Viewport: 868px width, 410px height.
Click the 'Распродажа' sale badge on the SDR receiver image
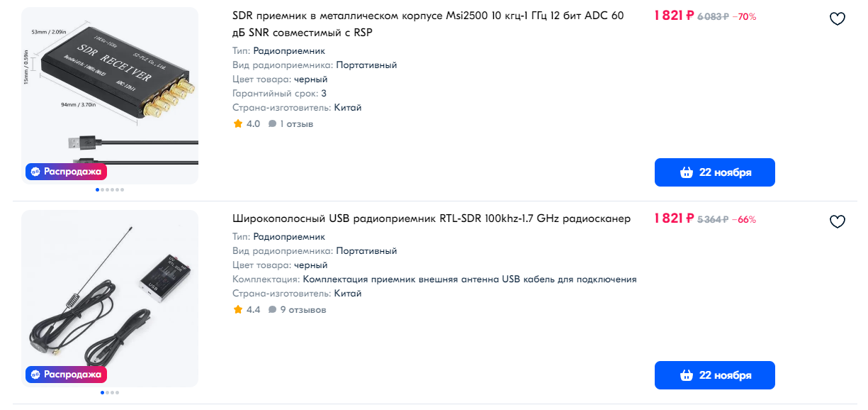[66, 171]
